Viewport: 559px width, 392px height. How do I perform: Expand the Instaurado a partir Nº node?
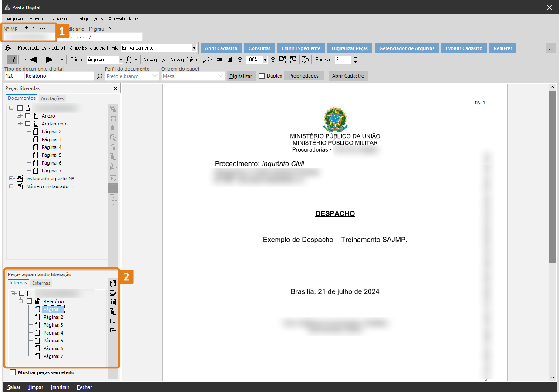point(11,179)
